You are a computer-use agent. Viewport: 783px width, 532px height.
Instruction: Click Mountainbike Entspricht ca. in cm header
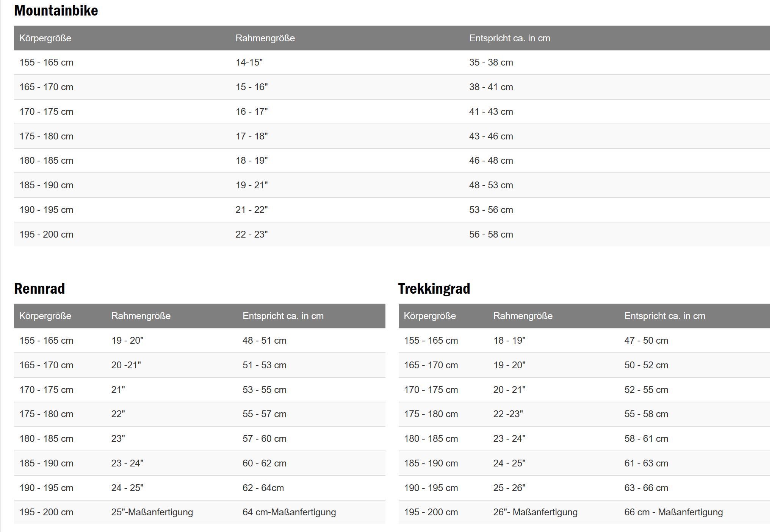(x=509, y=38)
